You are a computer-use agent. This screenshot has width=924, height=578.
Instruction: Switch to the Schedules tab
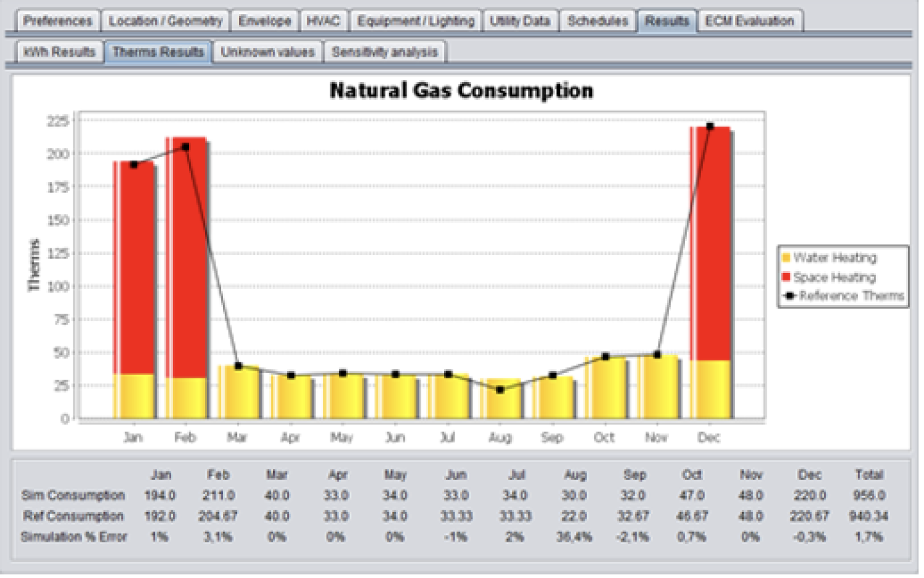coord(597,21)
